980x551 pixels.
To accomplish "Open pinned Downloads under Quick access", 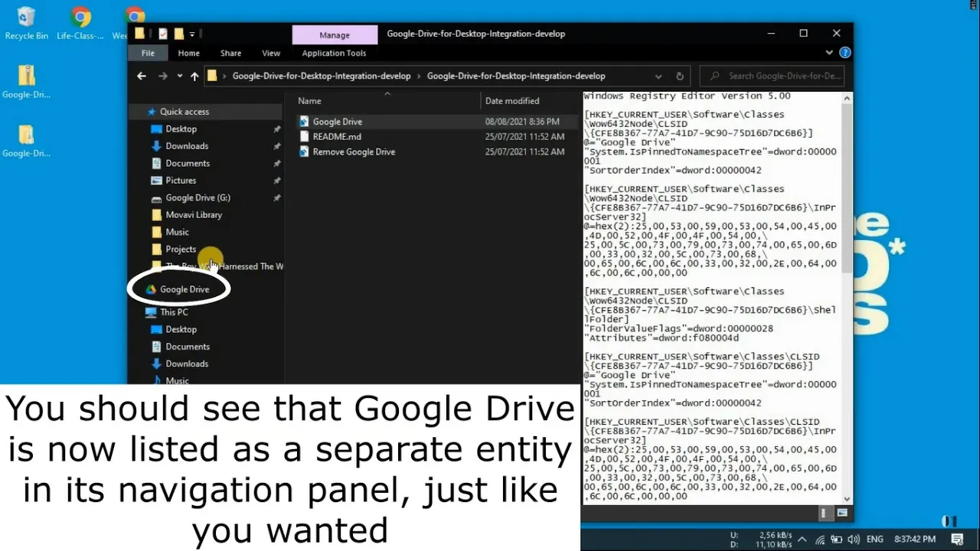I will tap(187, 146).
